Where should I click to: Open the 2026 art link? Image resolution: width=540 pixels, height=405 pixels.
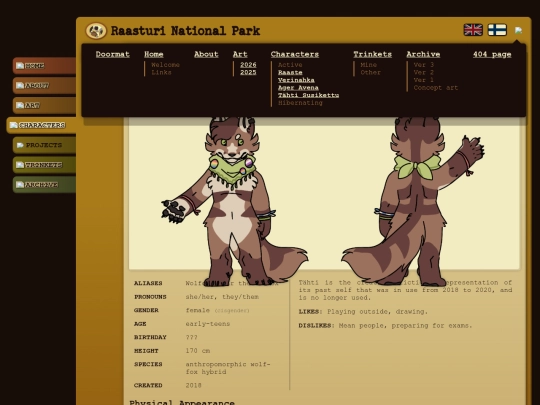pyautogui.click(x=248, y=65)
